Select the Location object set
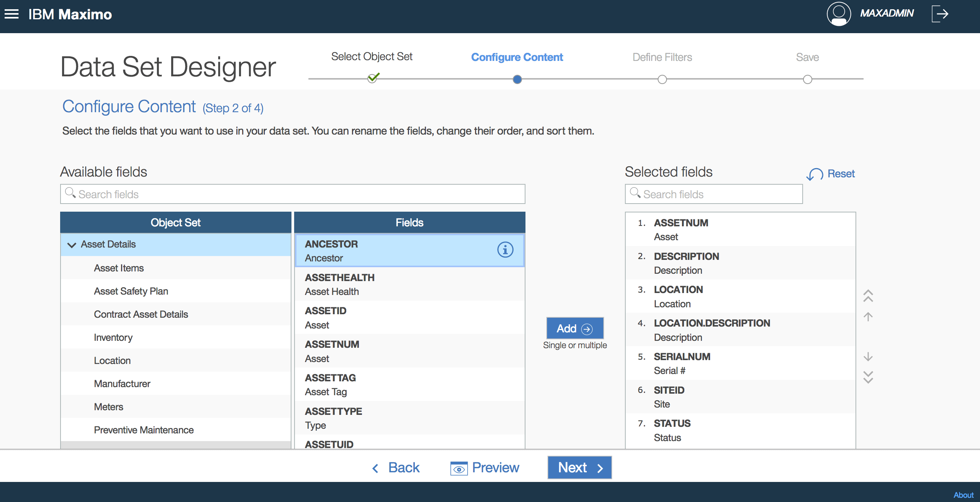Image resolution: width=980 pixels, height=502 pixels. [176, 360]
